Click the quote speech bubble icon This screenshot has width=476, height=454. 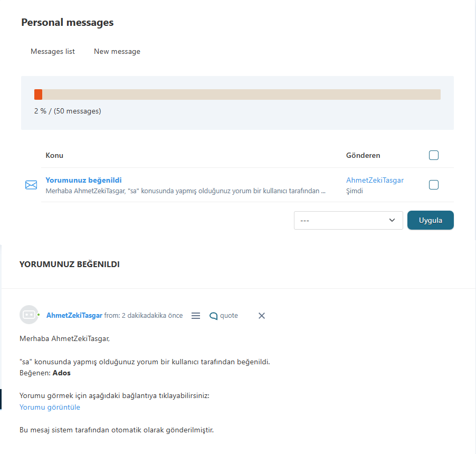pos(214,316)
